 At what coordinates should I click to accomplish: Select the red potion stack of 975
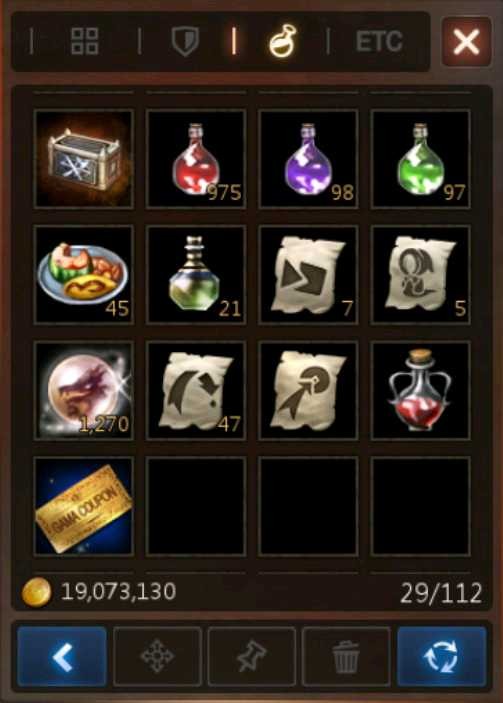coord(196,159)
